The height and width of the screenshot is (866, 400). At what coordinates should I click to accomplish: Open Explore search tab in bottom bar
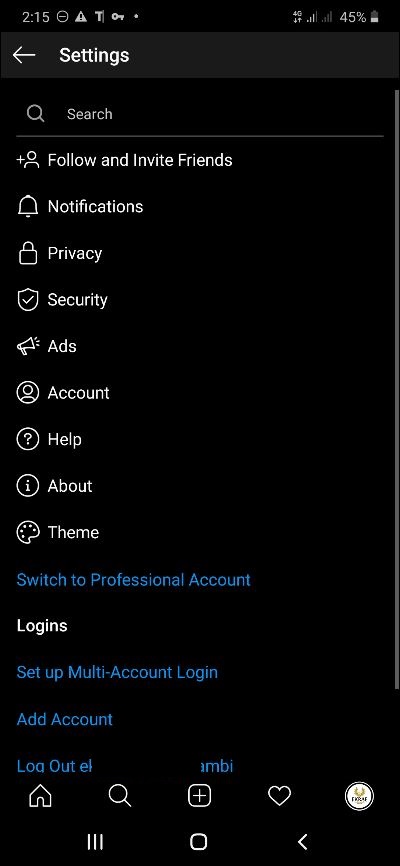point(120,796)
